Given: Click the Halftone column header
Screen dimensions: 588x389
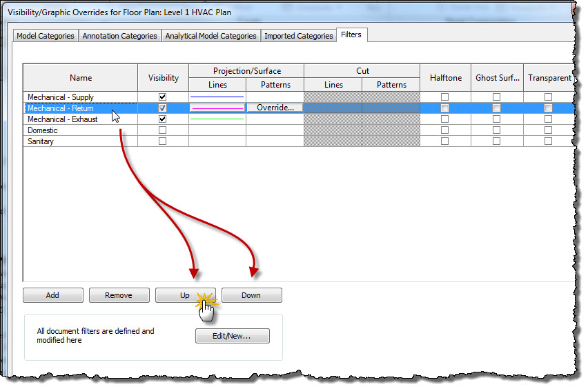Looking at the screenshot, I should point(446,77).
